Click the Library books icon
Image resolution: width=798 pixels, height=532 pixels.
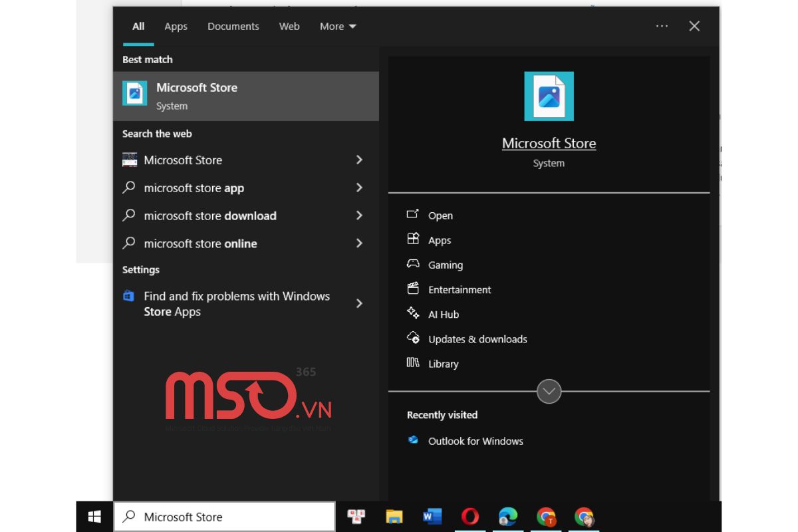[413, 362]
